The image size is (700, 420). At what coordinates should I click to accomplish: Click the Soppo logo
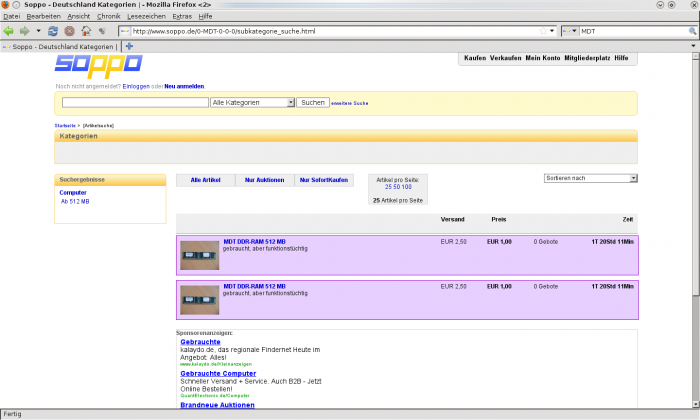tap(99, 66)
